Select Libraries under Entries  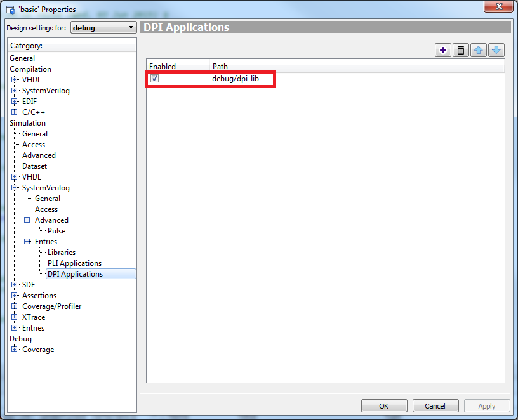point(62,253)
